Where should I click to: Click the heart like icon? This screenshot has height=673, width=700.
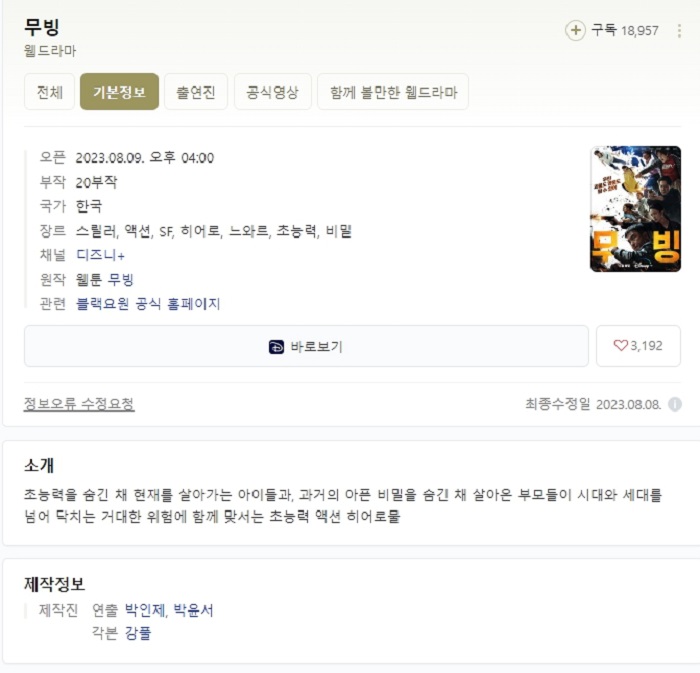click(x=621, y=345)
